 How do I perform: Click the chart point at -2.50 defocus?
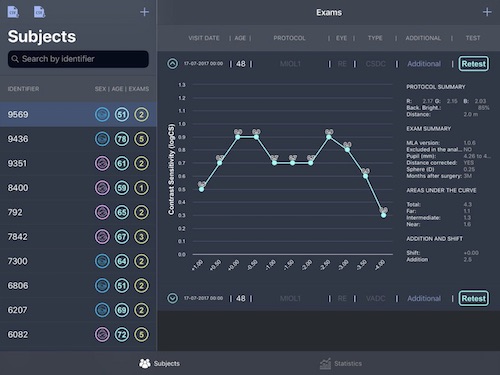point(329,137)
